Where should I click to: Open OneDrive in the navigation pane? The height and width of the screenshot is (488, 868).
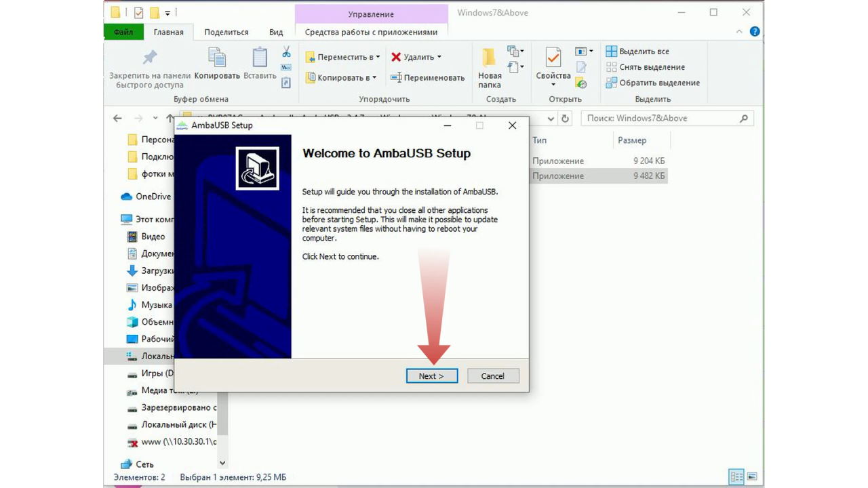tap(146, 197)
